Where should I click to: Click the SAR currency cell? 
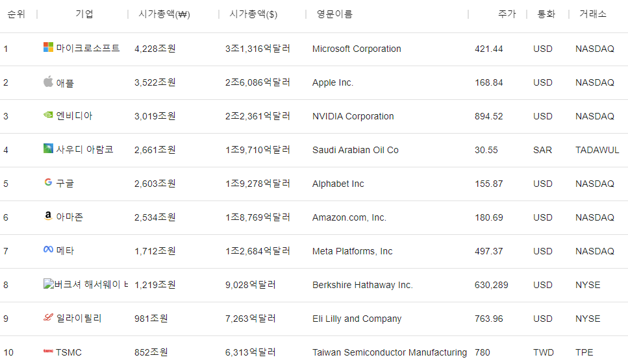pyautogui.click(x=542, y=150)
